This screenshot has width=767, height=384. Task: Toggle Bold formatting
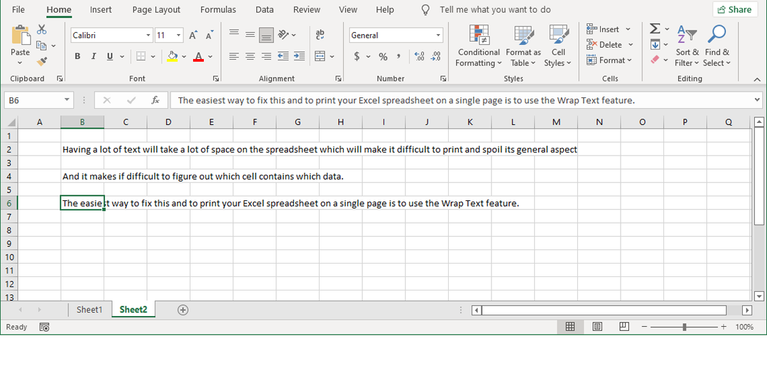tap(77, 57)
